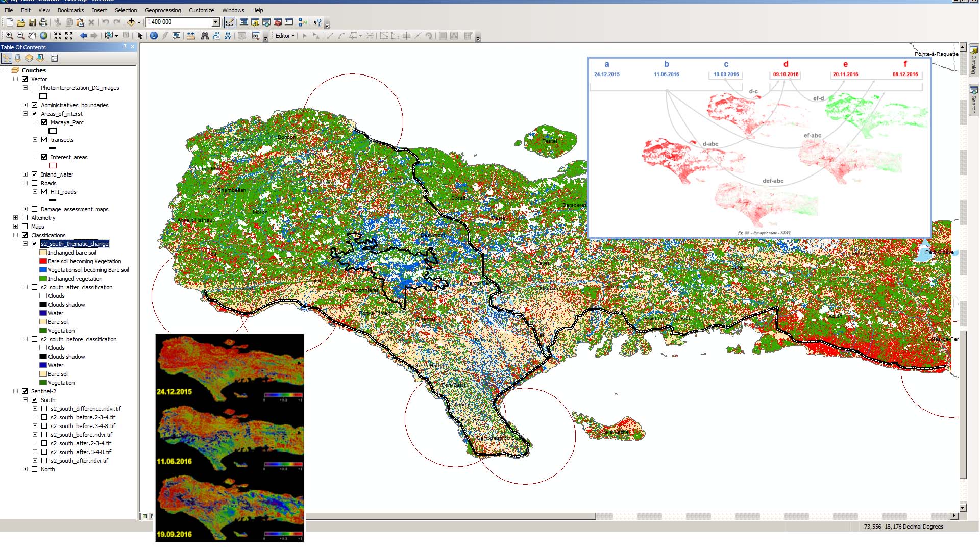Click Fixed Zoom Out icon
Image resolution: width=980 pixels, height=551 pixels.
pyautogui.click(x=69, y=36)
